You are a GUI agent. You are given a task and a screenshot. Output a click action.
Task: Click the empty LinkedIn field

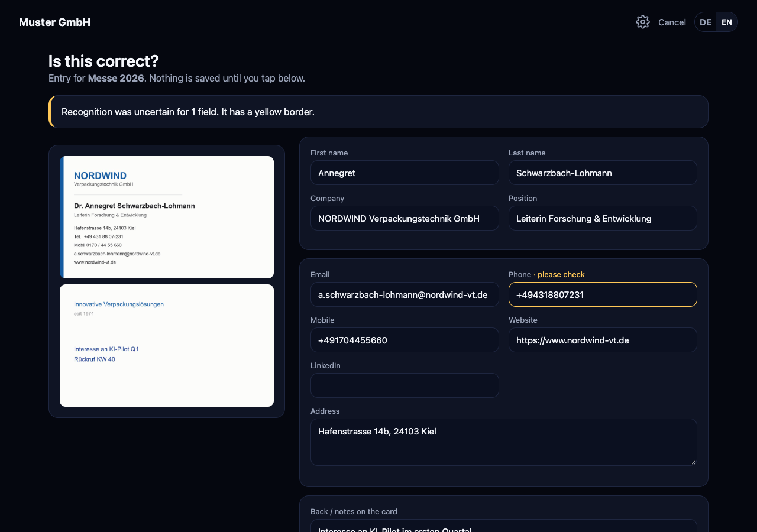point(405,385)
